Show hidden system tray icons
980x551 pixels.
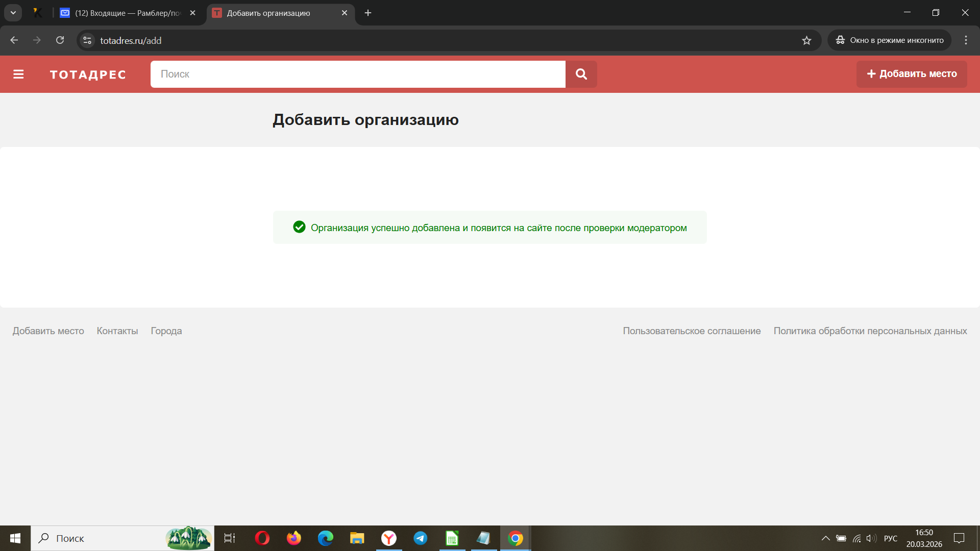[x=825, y=538]
